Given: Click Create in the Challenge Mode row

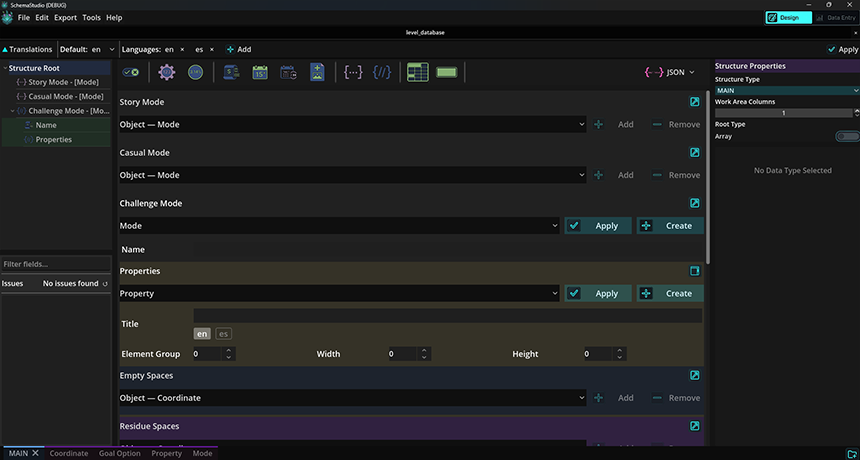Looking at the screenshot, I should [670, 225].
